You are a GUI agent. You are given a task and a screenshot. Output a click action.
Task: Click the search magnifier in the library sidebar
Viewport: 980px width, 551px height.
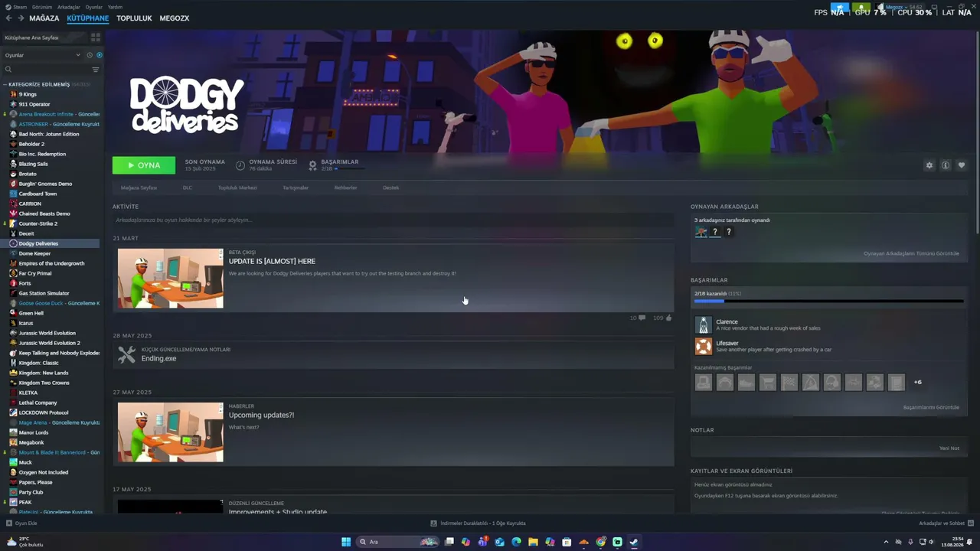(8, 70)
